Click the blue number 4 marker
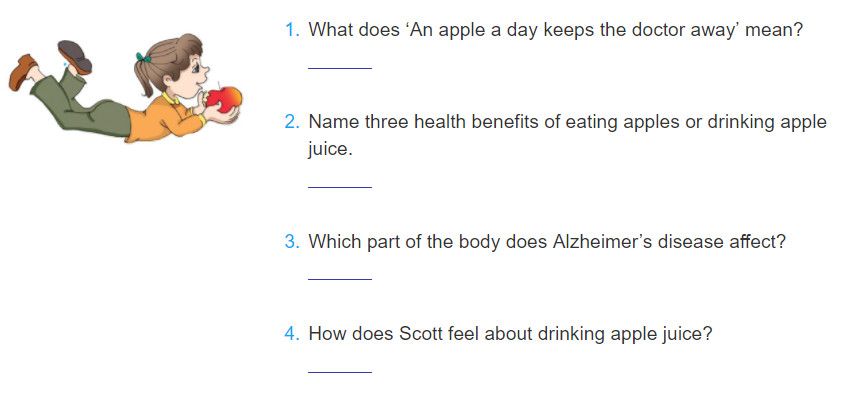Image resolution: width=861 pixels, height=406 pixels. pyautogui.click(x=292, y=333)
